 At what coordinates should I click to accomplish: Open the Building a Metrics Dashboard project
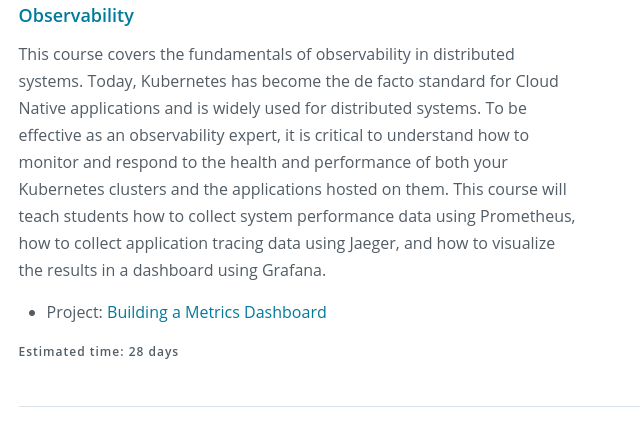click(217, 312)
